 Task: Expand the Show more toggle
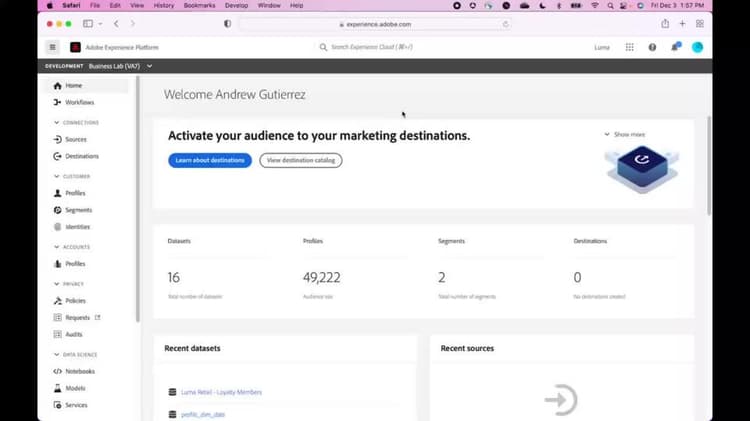click(624, 134)
